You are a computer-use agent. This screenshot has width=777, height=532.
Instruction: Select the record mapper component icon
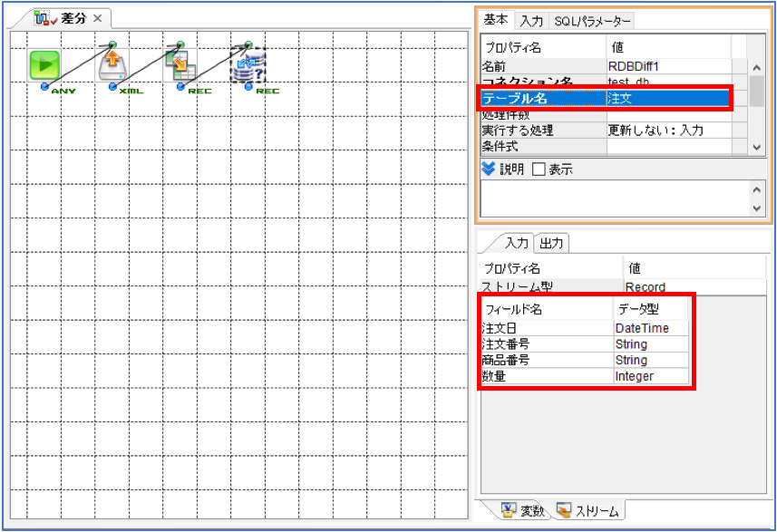pos(180,65)
